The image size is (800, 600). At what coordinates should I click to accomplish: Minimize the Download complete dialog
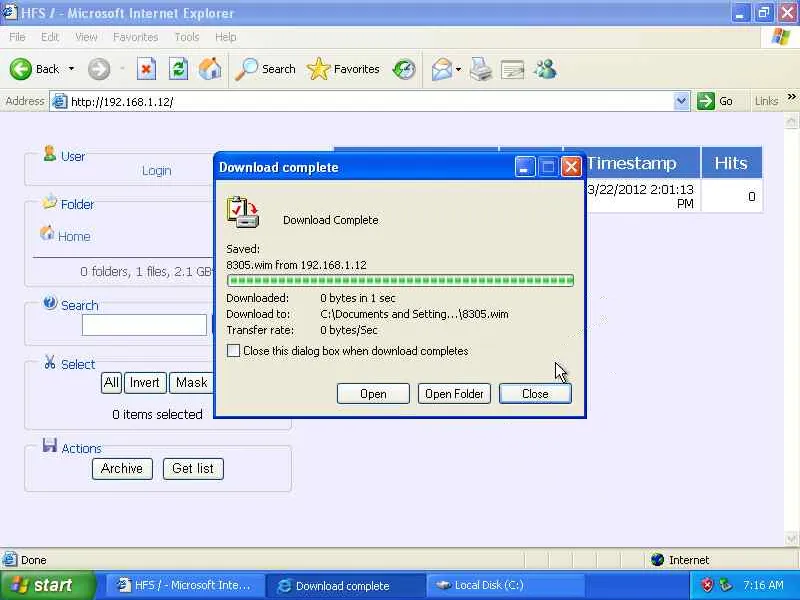click(524, 167)
